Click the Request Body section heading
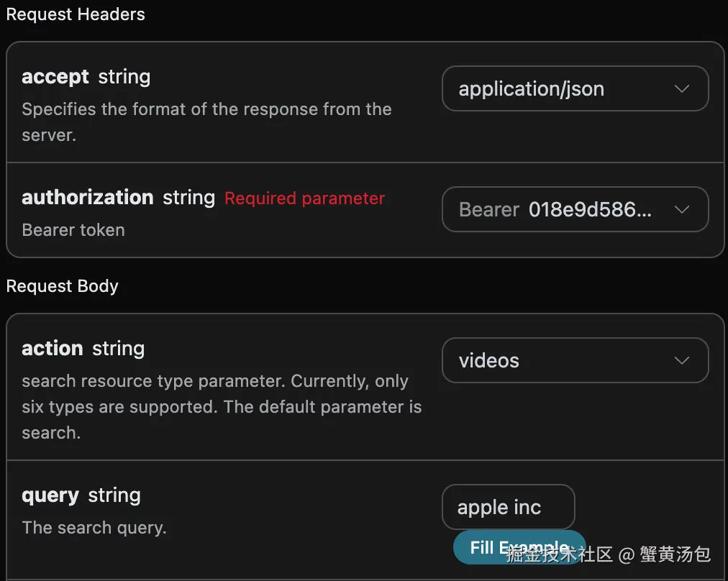 click(x=63, y=286)
